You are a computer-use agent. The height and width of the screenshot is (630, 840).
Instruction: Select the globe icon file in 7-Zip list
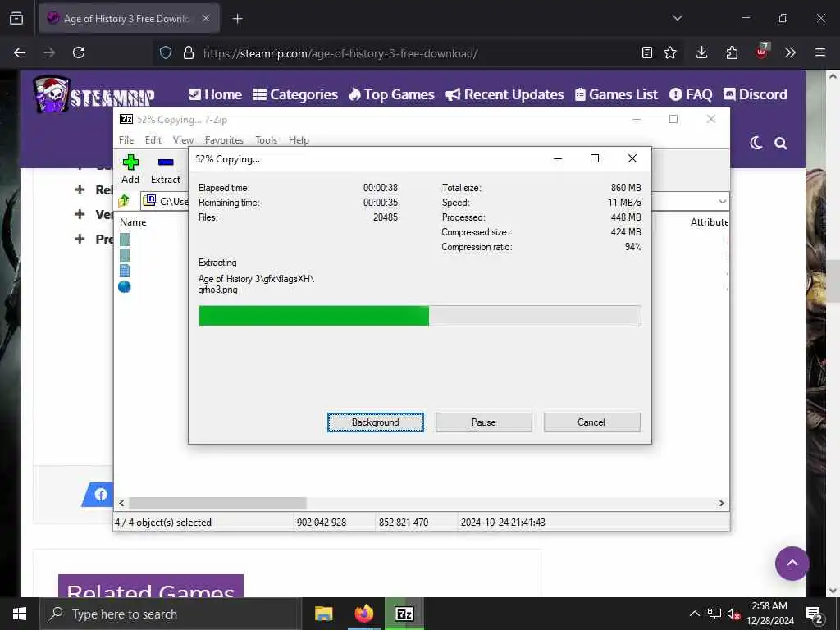[x=125, y=286]
